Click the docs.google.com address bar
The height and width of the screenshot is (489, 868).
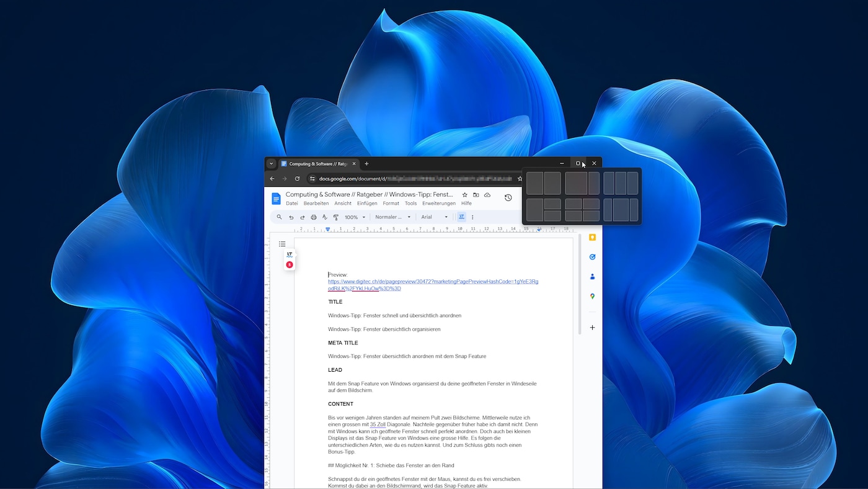415,179
